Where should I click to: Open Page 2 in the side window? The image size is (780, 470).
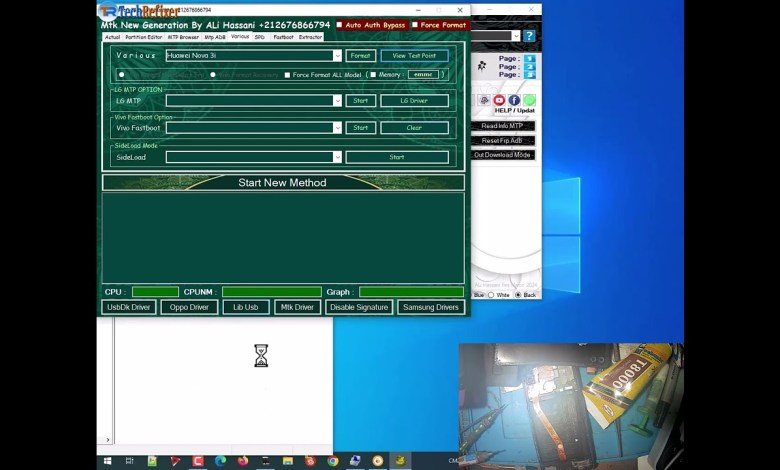coord(530,67)
